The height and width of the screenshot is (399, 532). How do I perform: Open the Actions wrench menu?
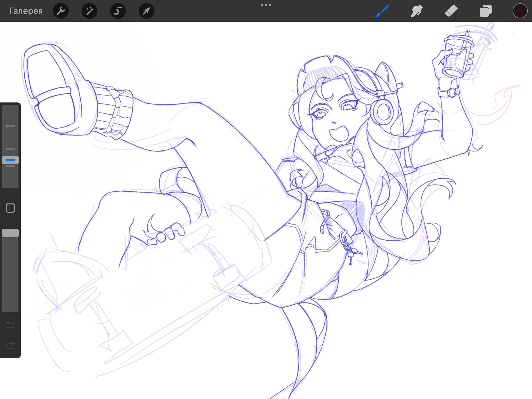(61, 11)
